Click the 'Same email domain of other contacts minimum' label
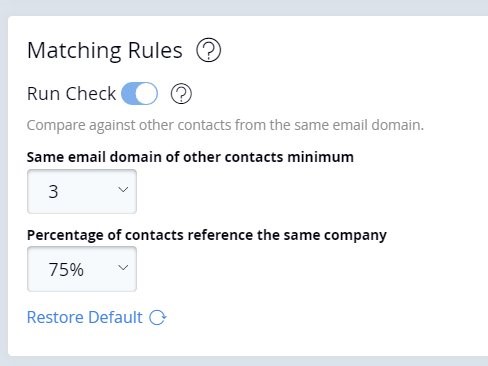488x366 pixels. click(190, 157)
